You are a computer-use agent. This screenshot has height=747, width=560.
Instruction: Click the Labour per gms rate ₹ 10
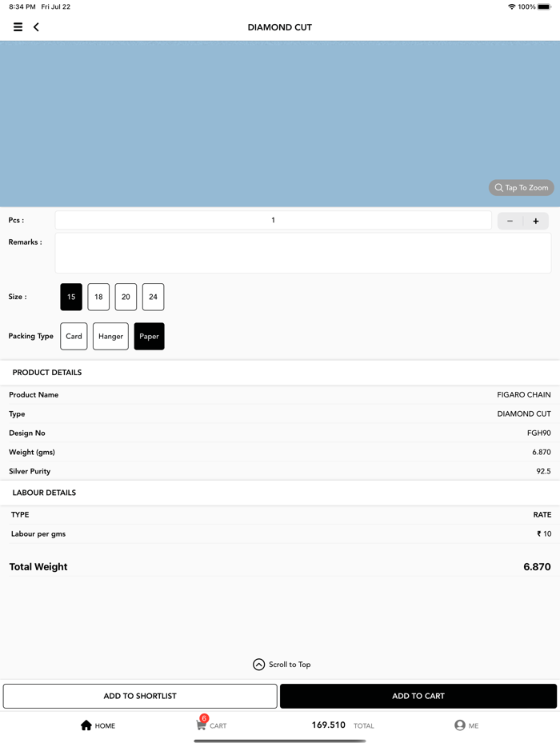[x=544, y=534]
